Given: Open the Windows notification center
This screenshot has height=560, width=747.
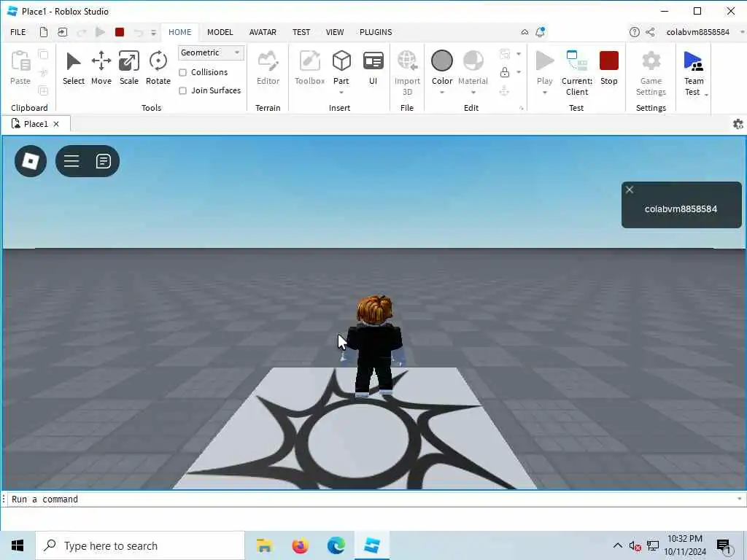Looking at the screenshot, I should 724,545.
